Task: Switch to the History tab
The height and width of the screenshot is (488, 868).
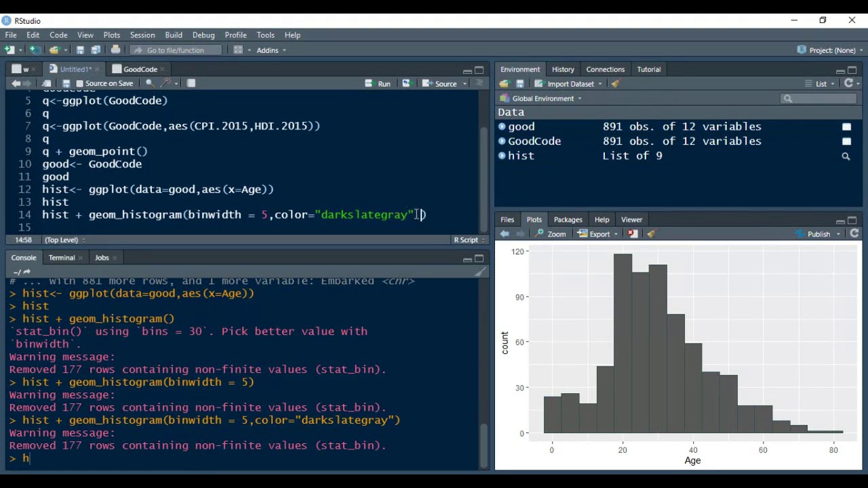Action: (563, 69)
